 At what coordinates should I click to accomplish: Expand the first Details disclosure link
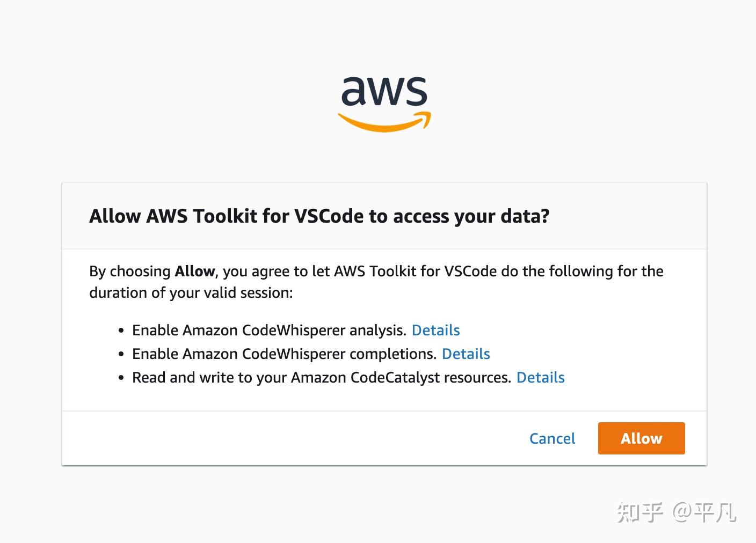(435, 330)
